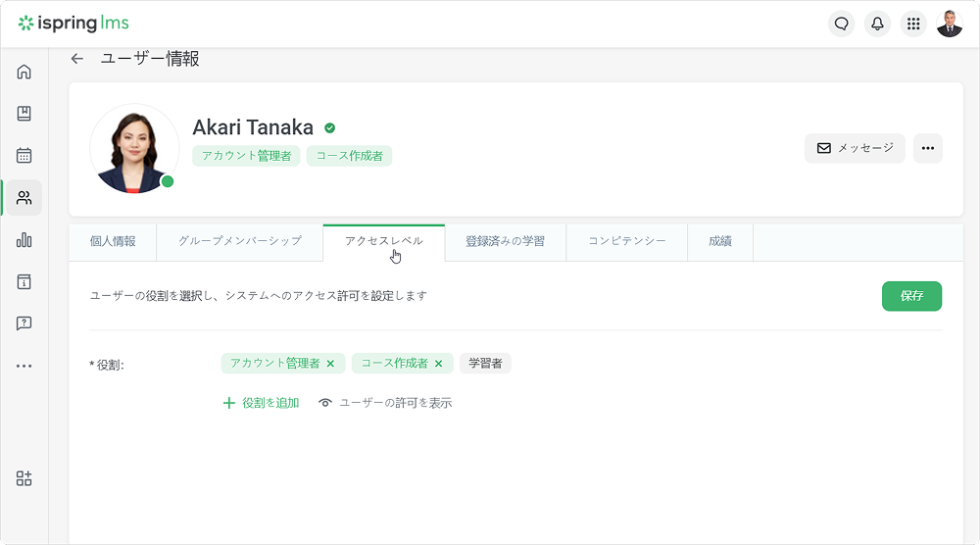Screen dimensions: 980x545
Task: Remove the コース作成者 role tag
Action: [438, 364]
